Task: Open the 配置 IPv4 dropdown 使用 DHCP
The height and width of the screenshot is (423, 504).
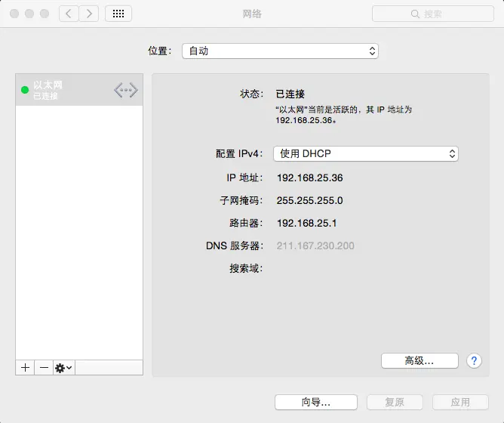Action: click(366, 153)
